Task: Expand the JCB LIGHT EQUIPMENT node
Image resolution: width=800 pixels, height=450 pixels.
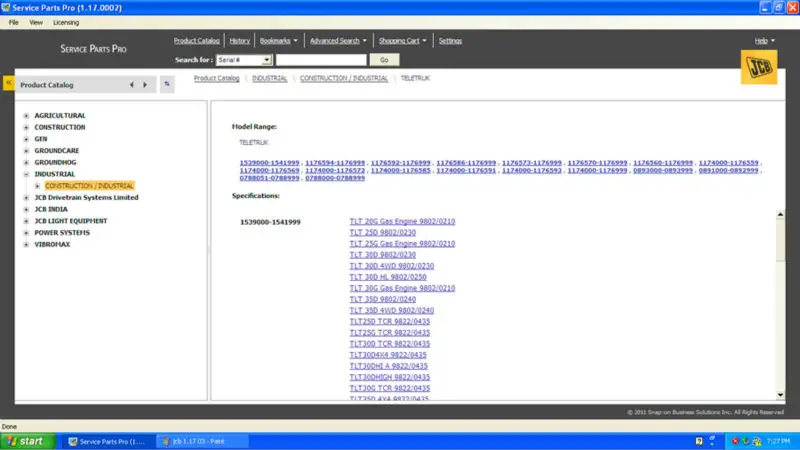Action: (x=27, y=221)
